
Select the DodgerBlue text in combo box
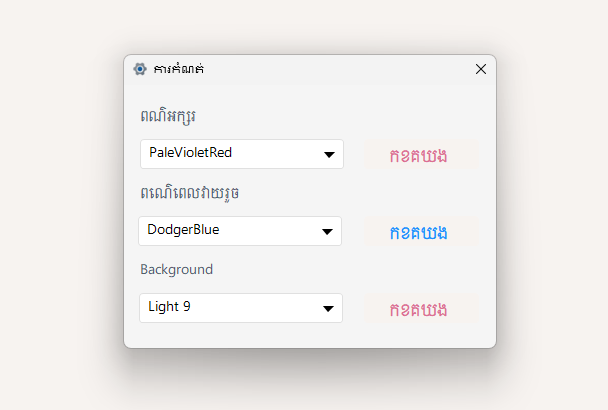[x=183, y=230]
